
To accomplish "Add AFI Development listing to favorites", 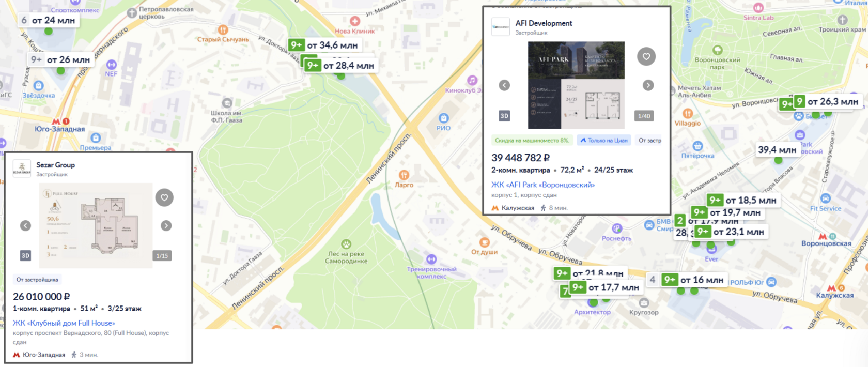I will [646, 56].
